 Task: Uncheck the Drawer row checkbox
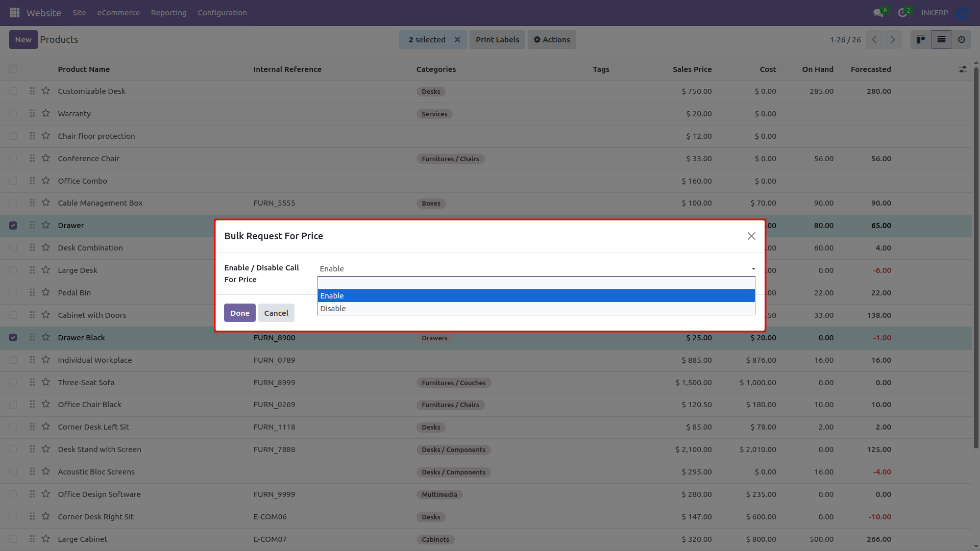(13, 226)
